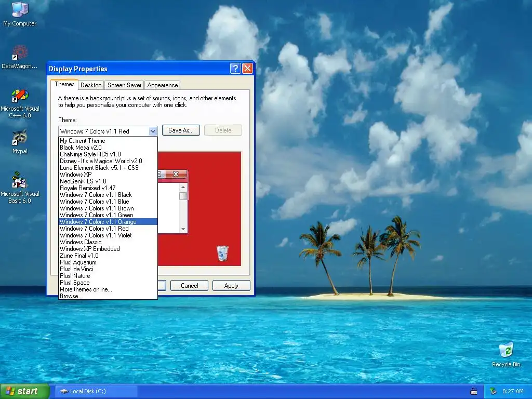Choose My Current Theme from list
The image size is (532, 399).
[x=108, y=140]
